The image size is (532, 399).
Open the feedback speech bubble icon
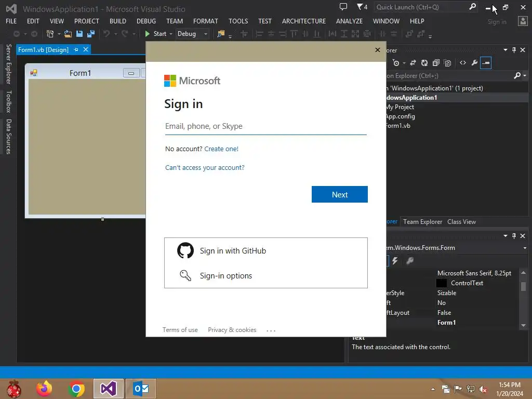tap(343, 7)
